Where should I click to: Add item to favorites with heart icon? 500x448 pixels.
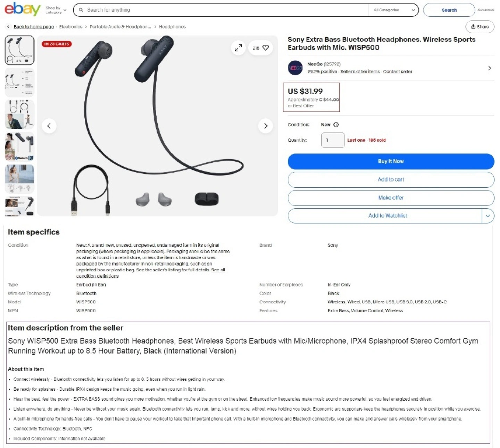tap(266, 48)
